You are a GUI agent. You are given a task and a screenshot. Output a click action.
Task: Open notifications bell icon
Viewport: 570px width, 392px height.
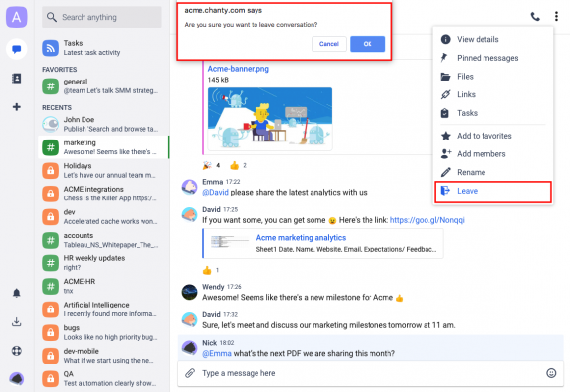(17, 293)
